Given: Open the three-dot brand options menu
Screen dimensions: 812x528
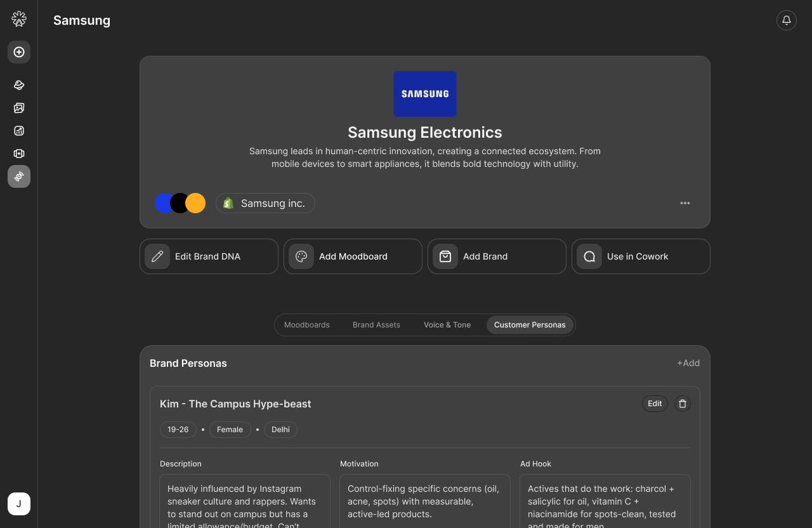Looking at the screenshot, I should tap(685, 203).
